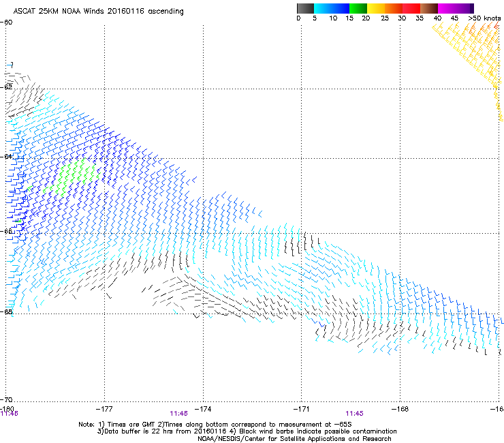Viewport: 504px width, 443px height.
Task: Click the "-180" longitude axis label
Action: click(7, 408)
